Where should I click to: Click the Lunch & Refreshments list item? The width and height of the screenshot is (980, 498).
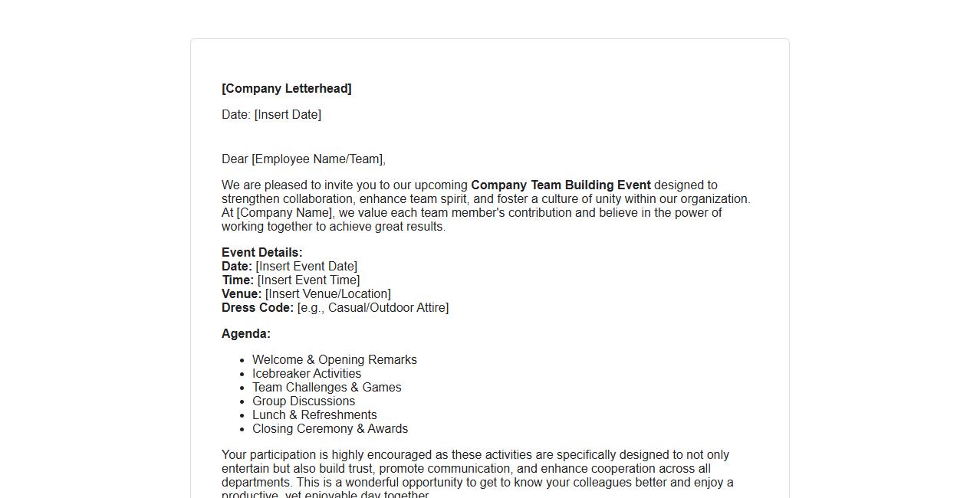pyautogui.click(x=314, y=415)
